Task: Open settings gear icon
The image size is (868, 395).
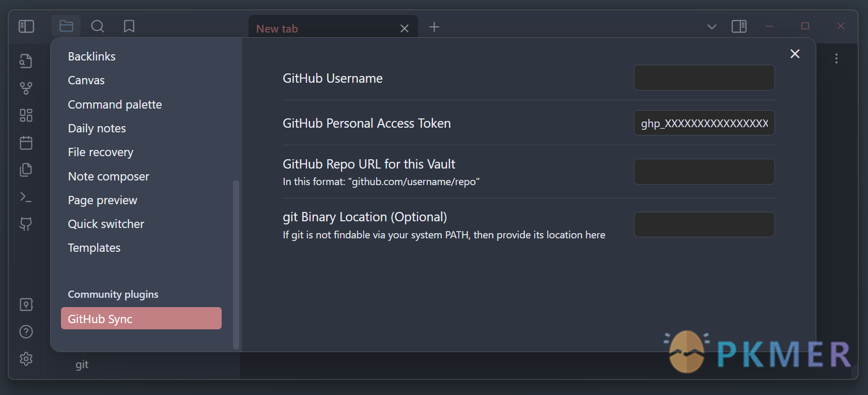Action: (x=26, y=359)
